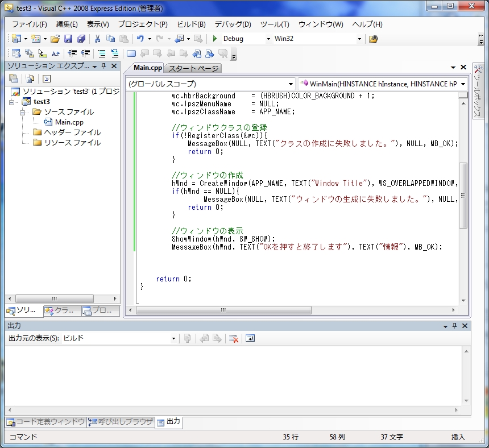489x448 pixels.
Task: Click the Undo arrow icon
Action: click(x=140, y=39)
